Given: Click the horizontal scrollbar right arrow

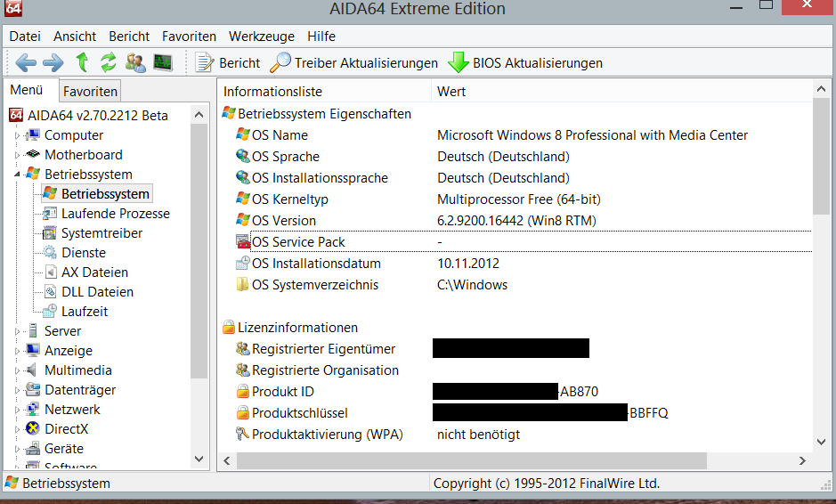Looking at the screenshot, I should (x=802, y=460).
